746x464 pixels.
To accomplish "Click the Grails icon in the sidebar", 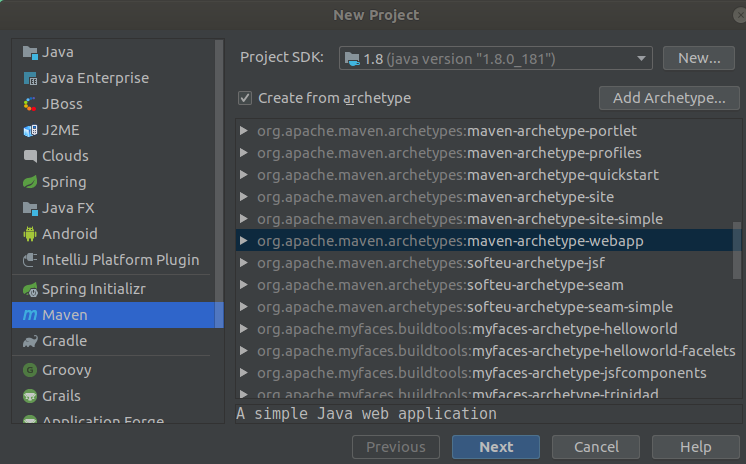I will tap(30, 396).
